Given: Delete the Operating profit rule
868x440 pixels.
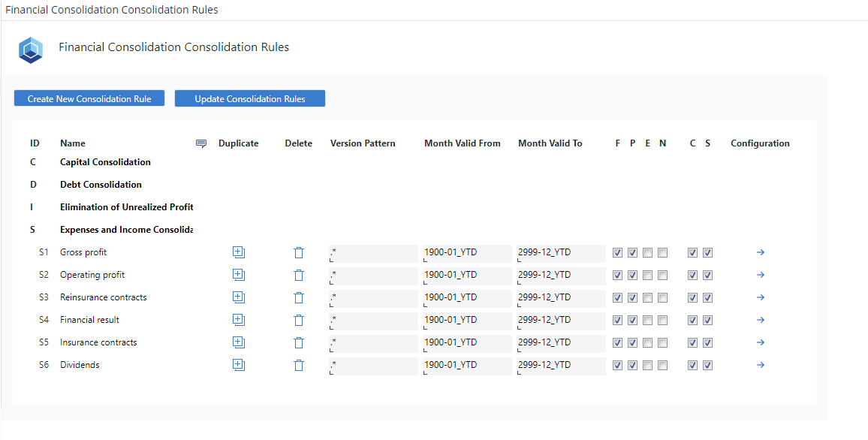Looking at the screenshot, I should pyautogui.click(x=298, y=275).
